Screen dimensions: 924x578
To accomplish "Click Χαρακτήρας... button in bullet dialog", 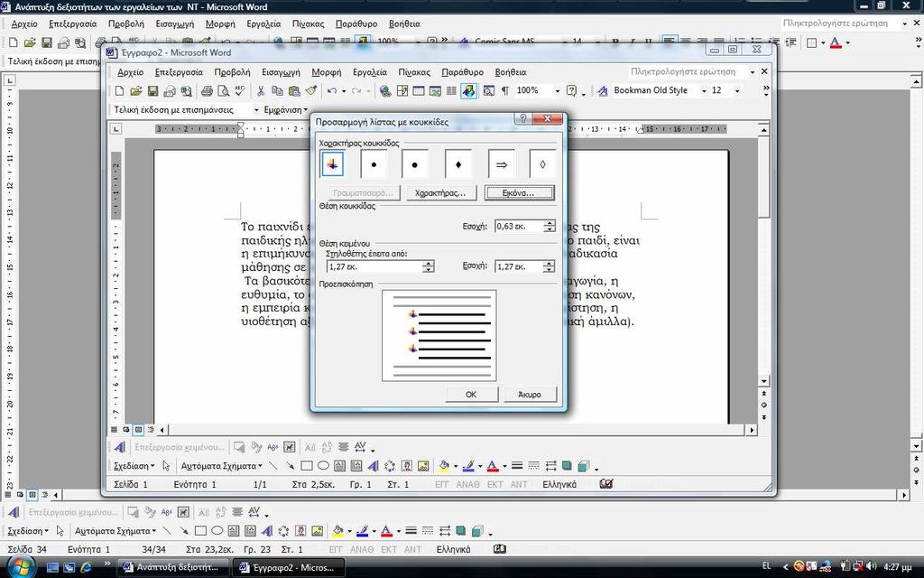I will (x=440, y=193).
